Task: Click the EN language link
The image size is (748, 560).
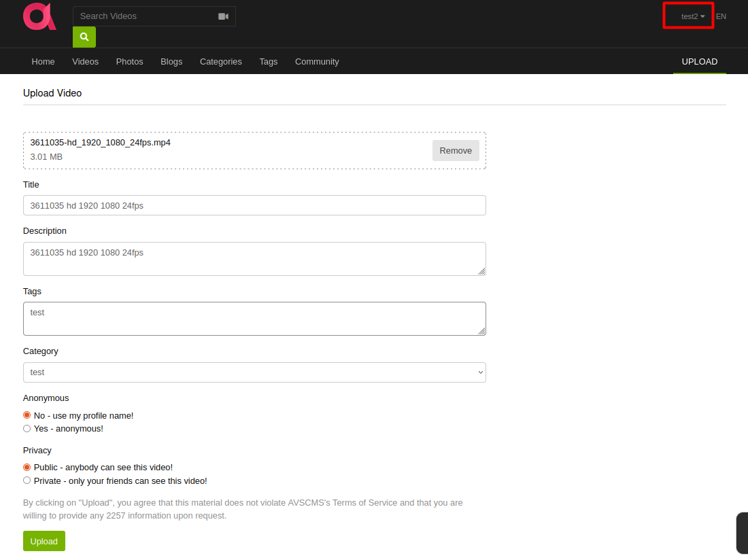Action: [721, 16]
